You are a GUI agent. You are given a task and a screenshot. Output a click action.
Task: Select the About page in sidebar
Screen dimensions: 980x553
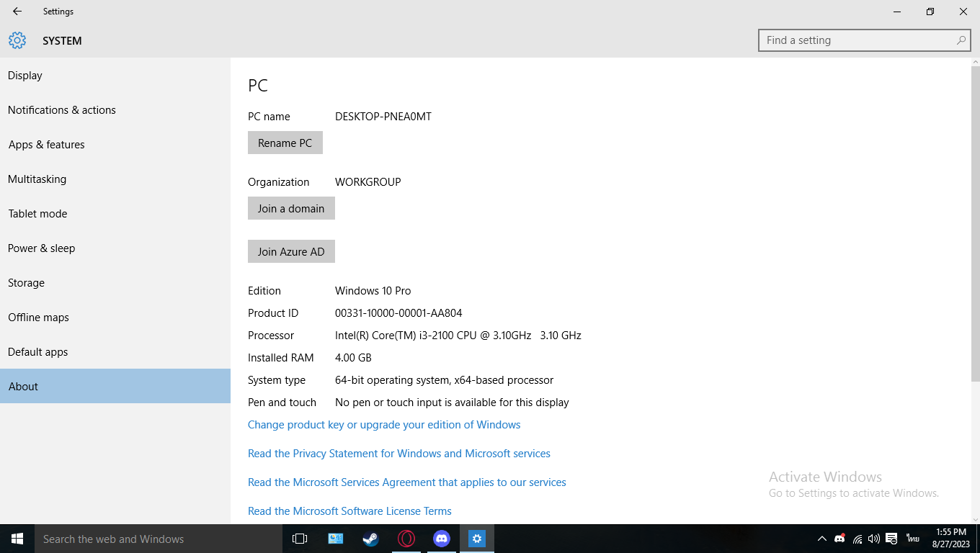[x=115, y=386]
